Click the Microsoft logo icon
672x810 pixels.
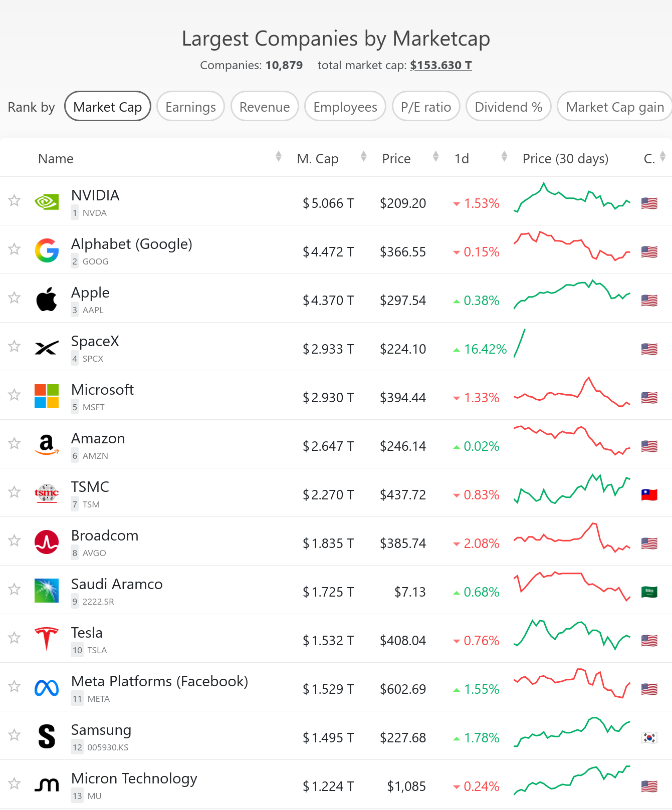(x=47, y=396)
